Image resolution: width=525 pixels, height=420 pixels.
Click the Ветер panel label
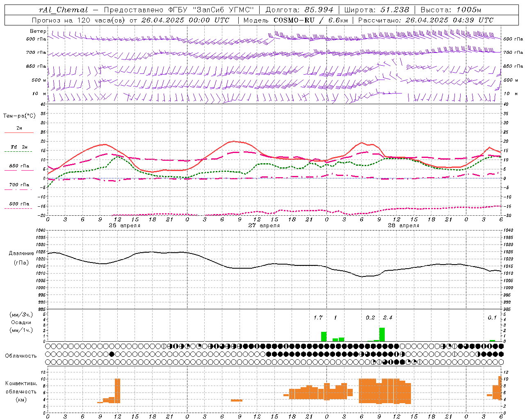(x=38, y=31)
